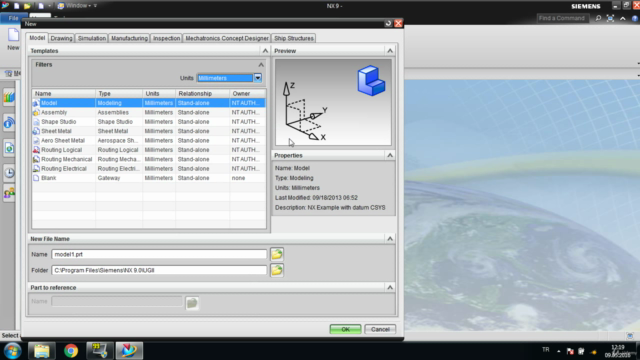Toggle full screen mode icon
This screenshot has width=640, height=360.
(610, 18)
